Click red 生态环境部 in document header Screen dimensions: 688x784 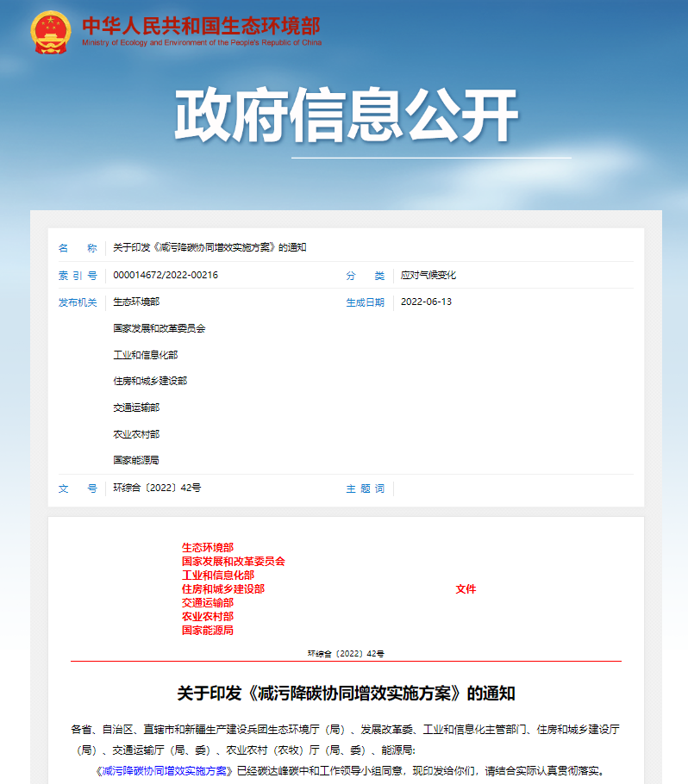[x=208, y=547]
